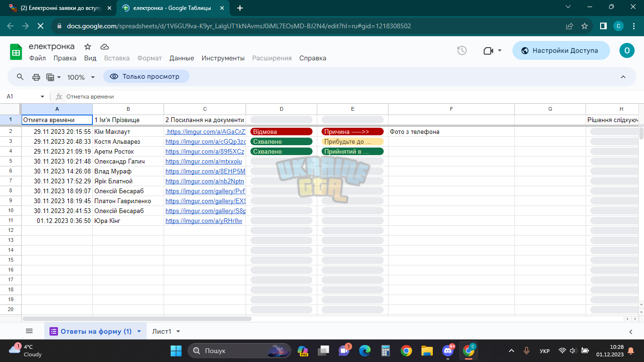Open Платон Гавриленко imgur gallery link
644x362 pixels.
[206, 201]
